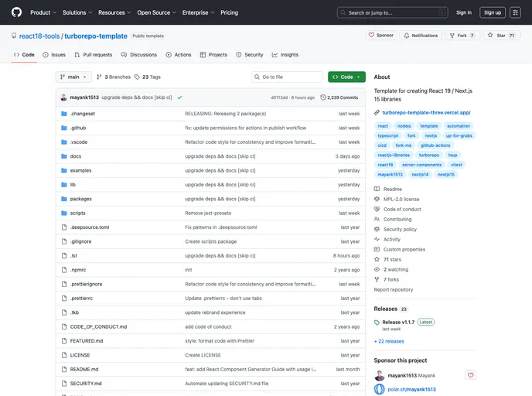The height and width of the screenshot is (396, 532).
Task: Open the .changeset folder icon
Action: [63, 114]
